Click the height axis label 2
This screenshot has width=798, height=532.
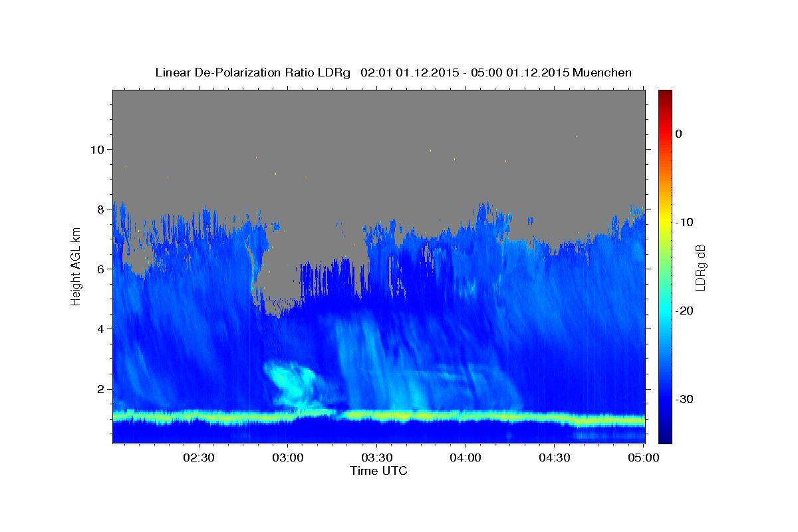pyautogui.click(x=102, y=388)
